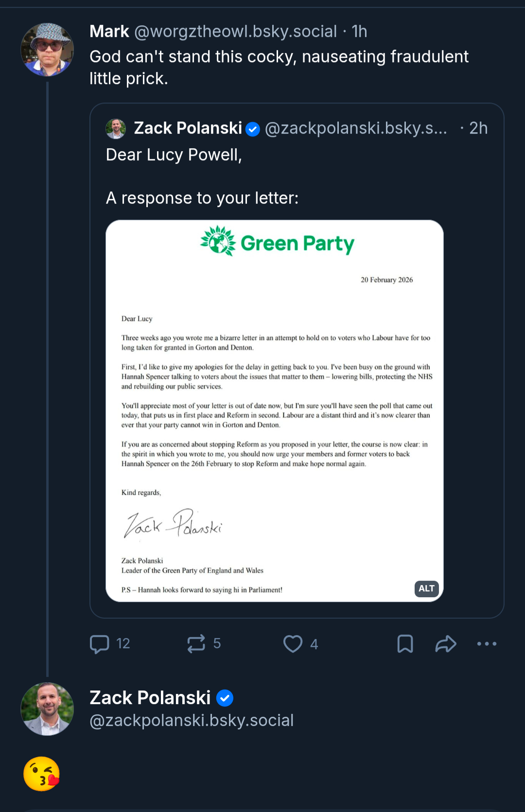Open Mark's profile avatar
Image resolution: width=525 pixels, height=812 pixels.
click(47, 50)
